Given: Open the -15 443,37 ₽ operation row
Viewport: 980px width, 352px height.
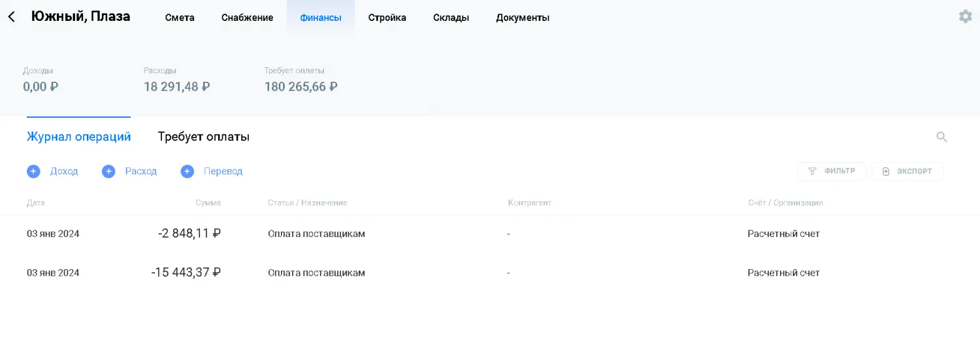Looking at the screenshot, I should click(x=186, y=272).
